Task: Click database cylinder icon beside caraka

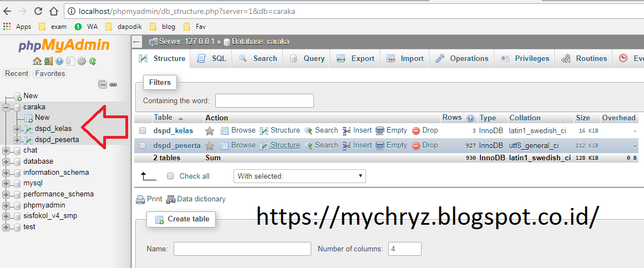Action: pyautogui.click(x=17, y=107)
